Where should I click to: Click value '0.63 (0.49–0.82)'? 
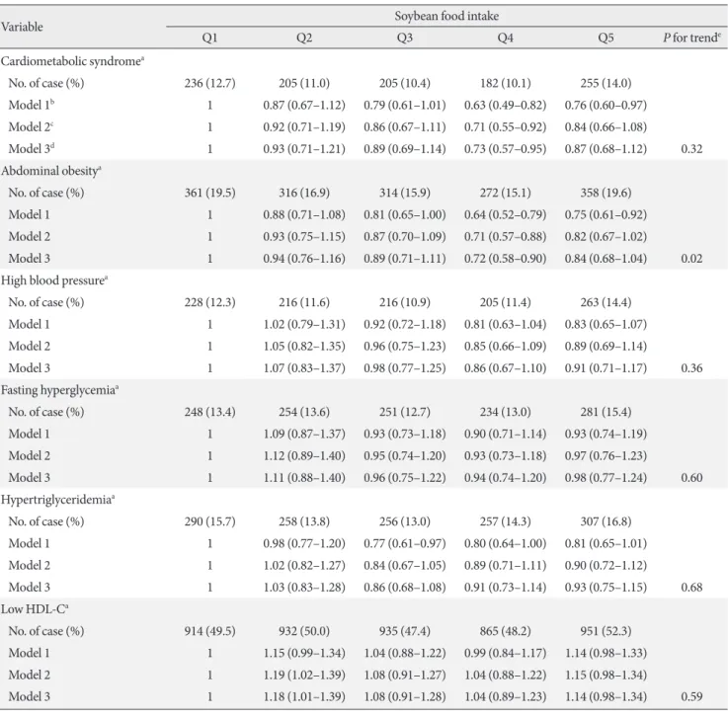pyautogui.click(x=505, y=105)
